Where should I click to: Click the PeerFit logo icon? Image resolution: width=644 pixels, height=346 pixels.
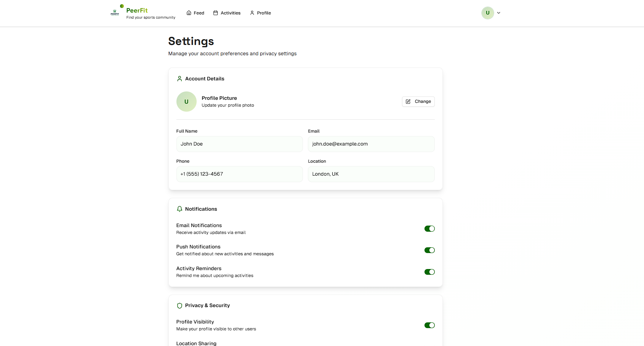pyautogui.click(x=115, y=13)
